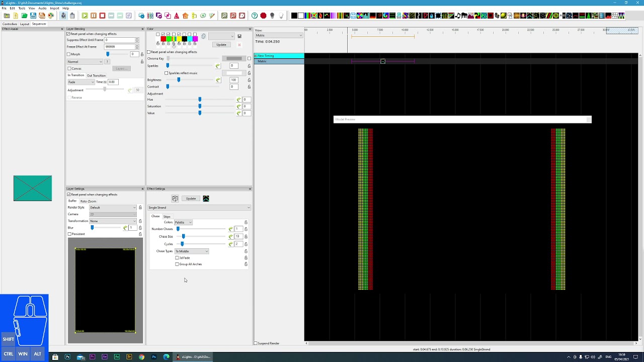644x362 pixels.
Task: Click the Saturation slider handle
Action: (200, 106)
